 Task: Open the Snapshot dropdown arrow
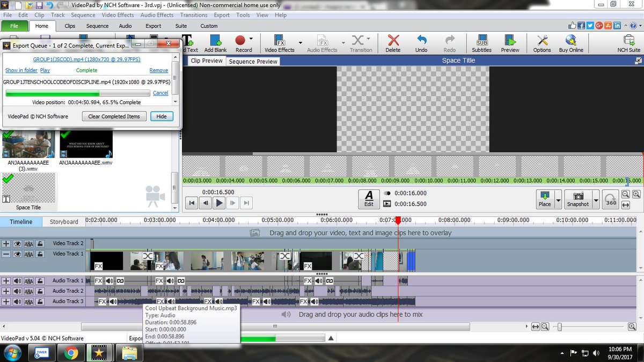(596, 199)
